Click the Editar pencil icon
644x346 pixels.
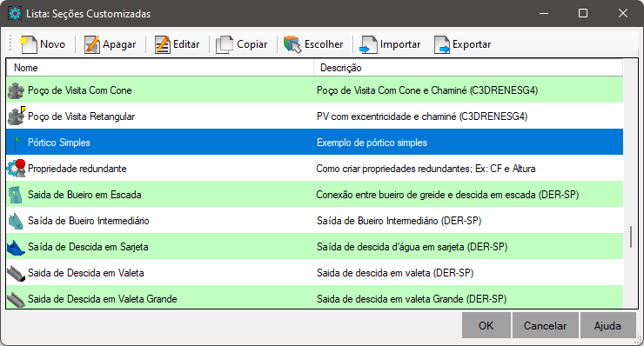click(x=162, y=44)
